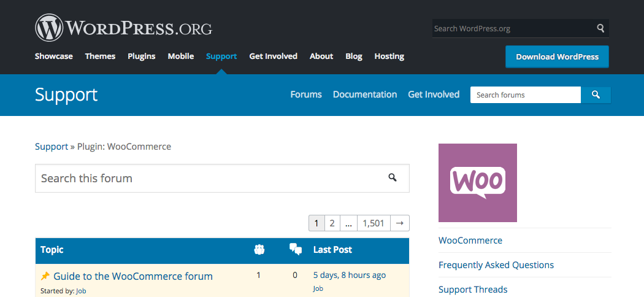The image size is (644, 297).
Task: Open Get Involved in the top dark menu
Action: pos(273,56)
